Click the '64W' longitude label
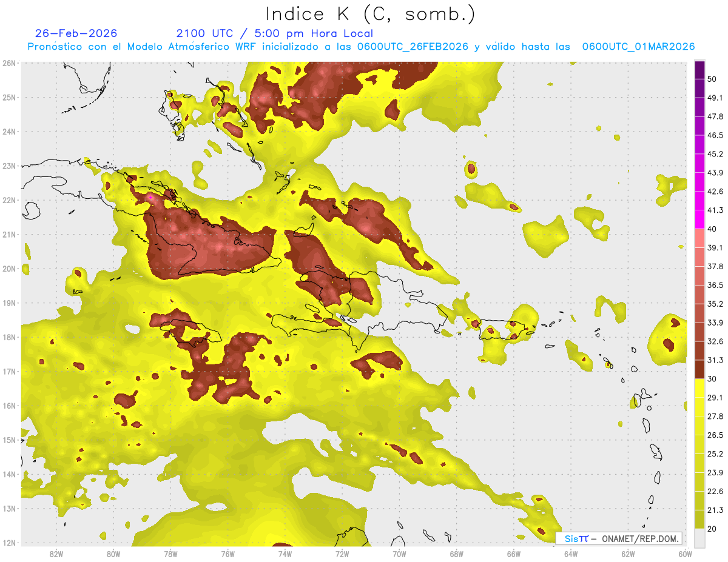728x562 pixels. point(571,554)
